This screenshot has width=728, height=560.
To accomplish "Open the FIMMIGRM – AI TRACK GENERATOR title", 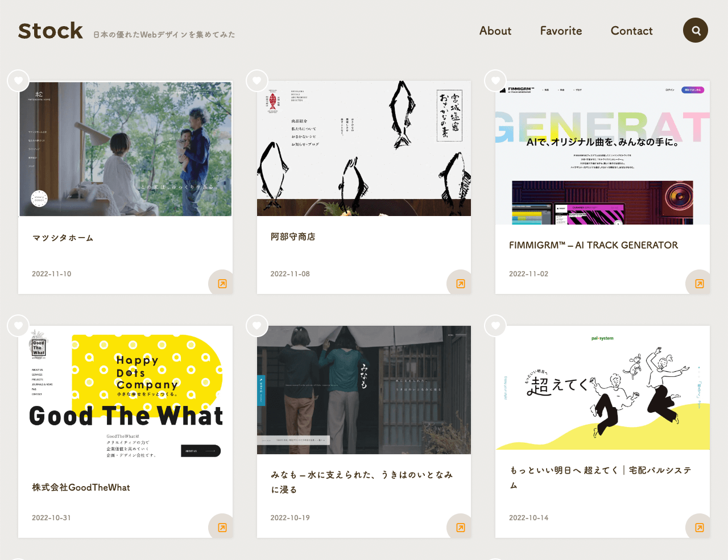I will pyautogui.click(x=593, y=245).
